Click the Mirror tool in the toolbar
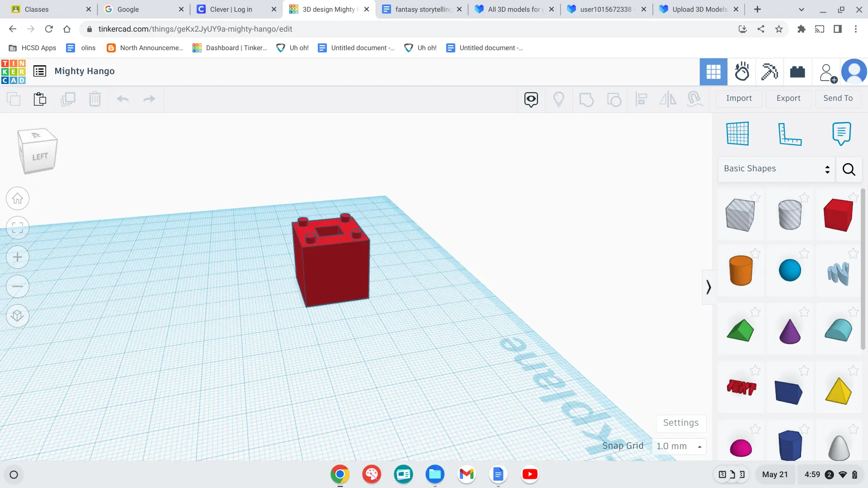The image size is (868, 488). click(668, 99)
